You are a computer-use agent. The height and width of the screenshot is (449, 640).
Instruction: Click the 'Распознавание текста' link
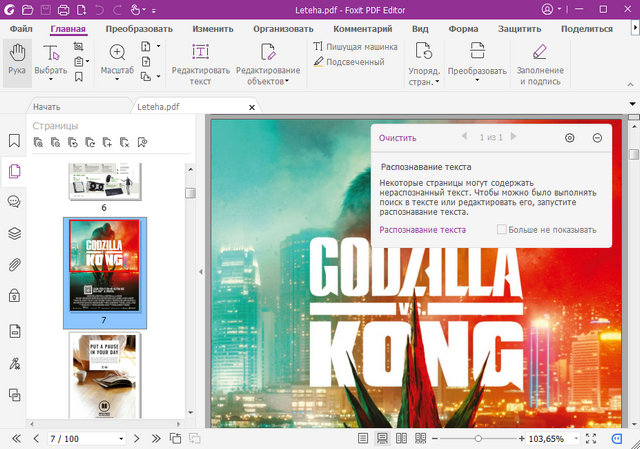422,230
